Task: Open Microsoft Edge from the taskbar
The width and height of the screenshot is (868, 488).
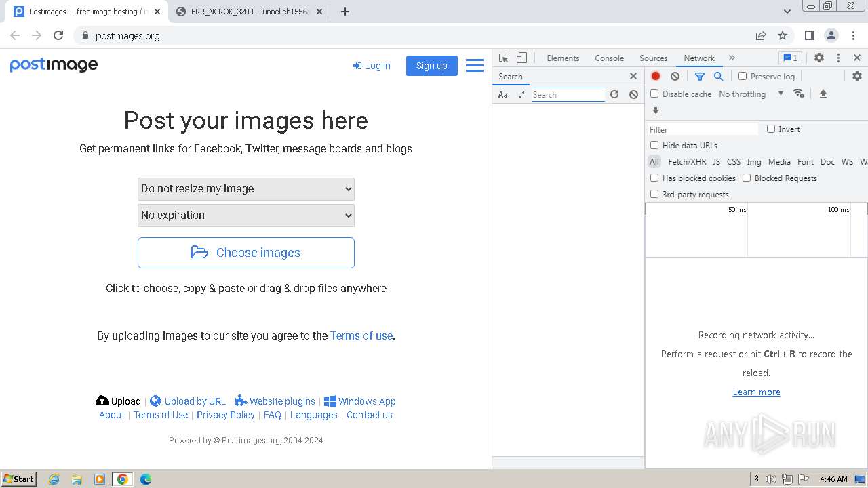Action: click(145, 479)
